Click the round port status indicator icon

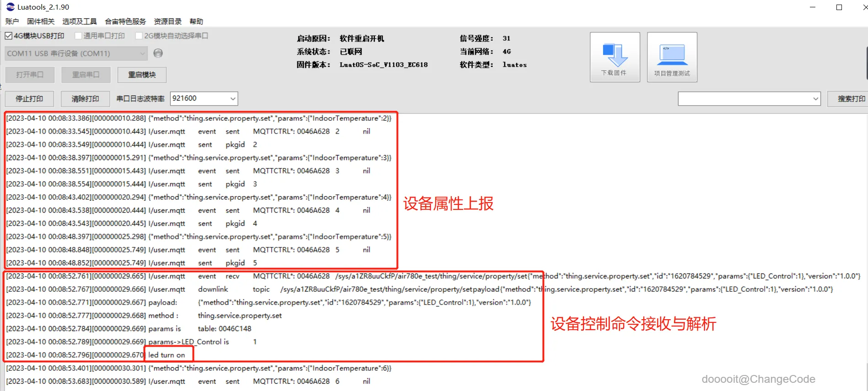tap(158, 53)
